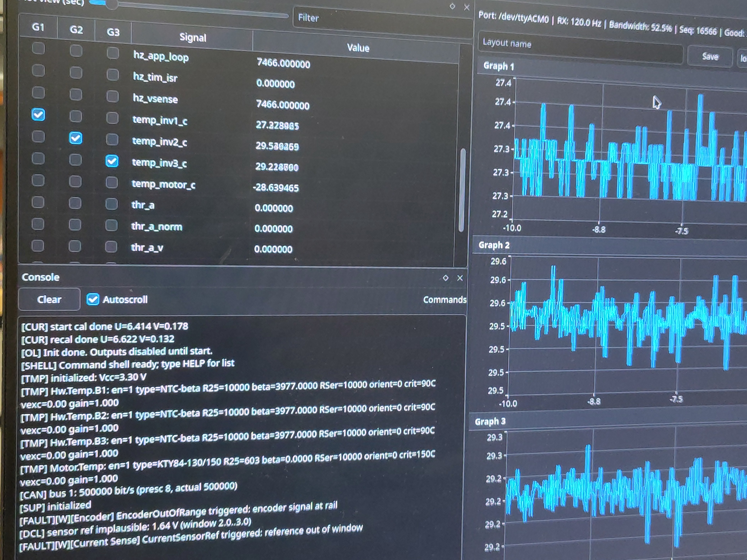Enable G2 checkbox for thr_a_norm
Screen dimensions: 747x560
pyautogui.click(x=75, y=224)
